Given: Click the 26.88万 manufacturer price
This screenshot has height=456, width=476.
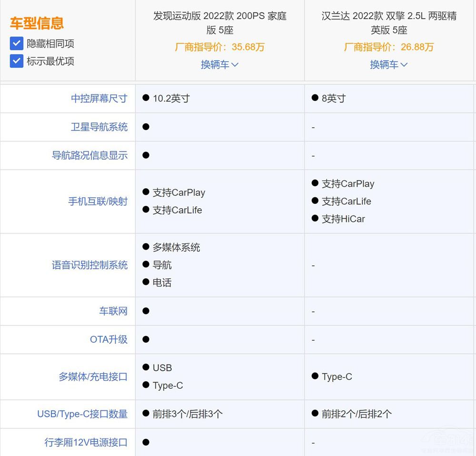Looking at the screenshot, I should pos(416,47).
